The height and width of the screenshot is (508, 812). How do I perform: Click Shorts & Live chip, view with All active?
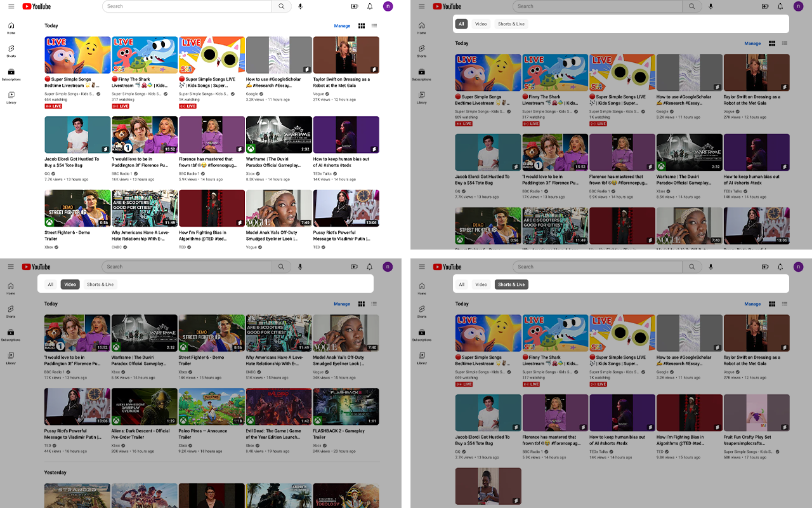(511, 24)
